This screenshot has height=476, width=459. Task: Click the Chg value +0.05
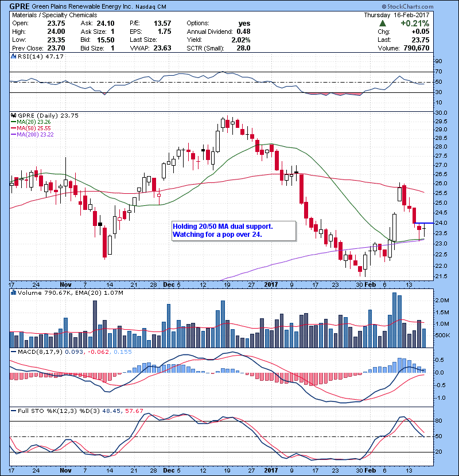click(421, 32)
